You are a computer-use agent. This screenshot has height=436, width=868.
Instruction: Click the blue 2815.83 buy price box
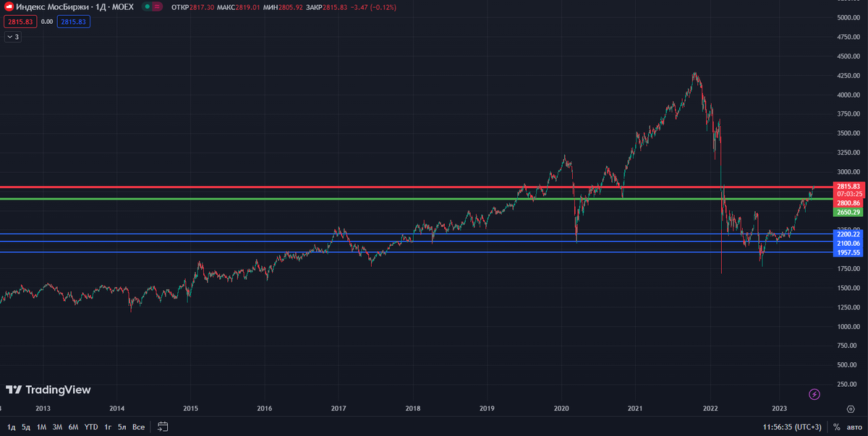pos(73,22)
